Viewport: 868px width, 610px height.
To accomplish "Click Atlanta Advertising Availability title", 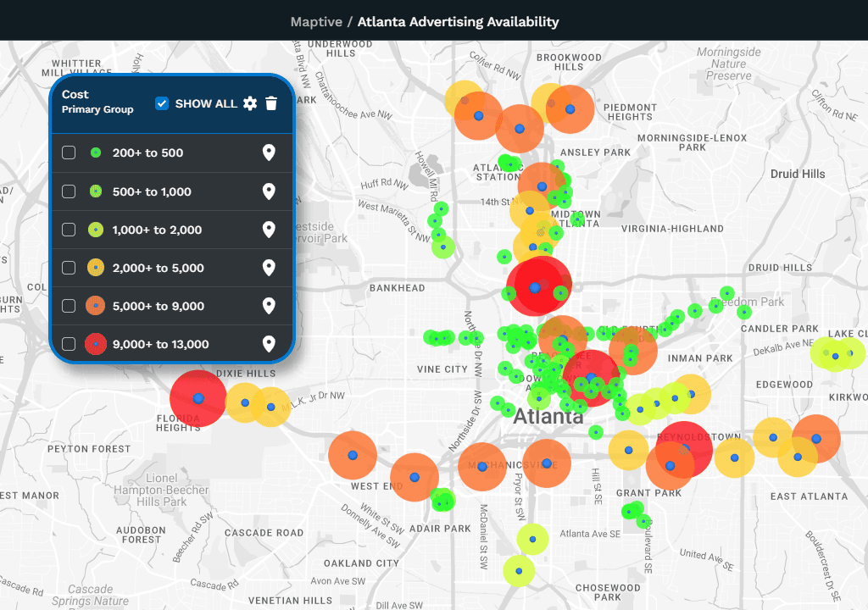I will [x=458, y=21].
